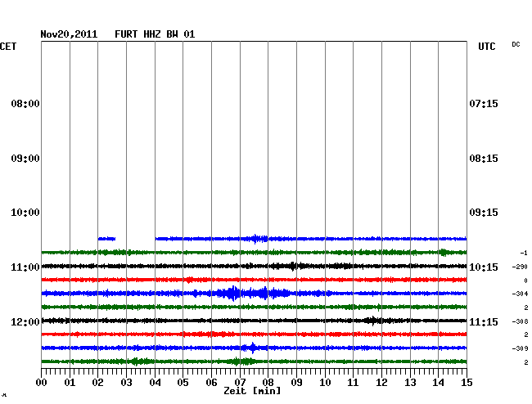Pick minute mark 01 on the time axis
The width and height of the screenshot is (532, 404).
coord(70,383)
